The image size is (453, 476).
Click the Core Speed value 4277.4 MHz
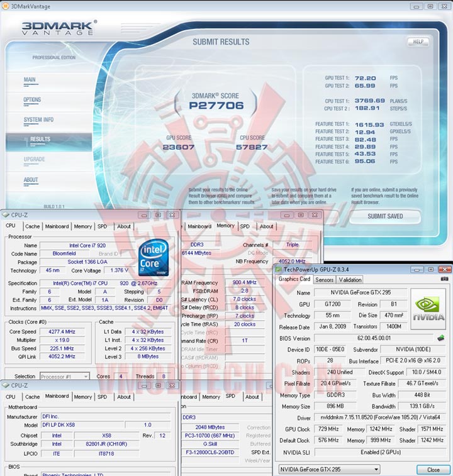(x=62, y=332)
